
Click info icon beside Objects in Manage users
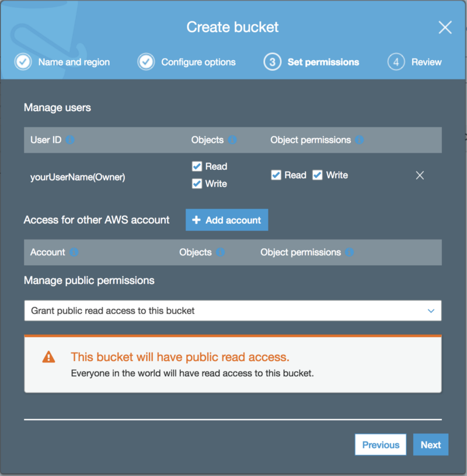pos(232,140)
